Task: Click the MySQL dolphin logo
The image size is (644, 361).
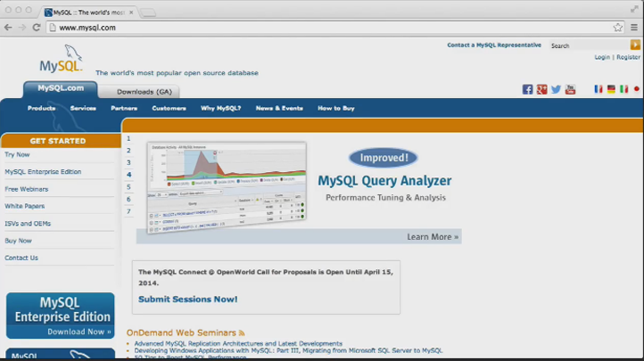Action: click(62, 59)
